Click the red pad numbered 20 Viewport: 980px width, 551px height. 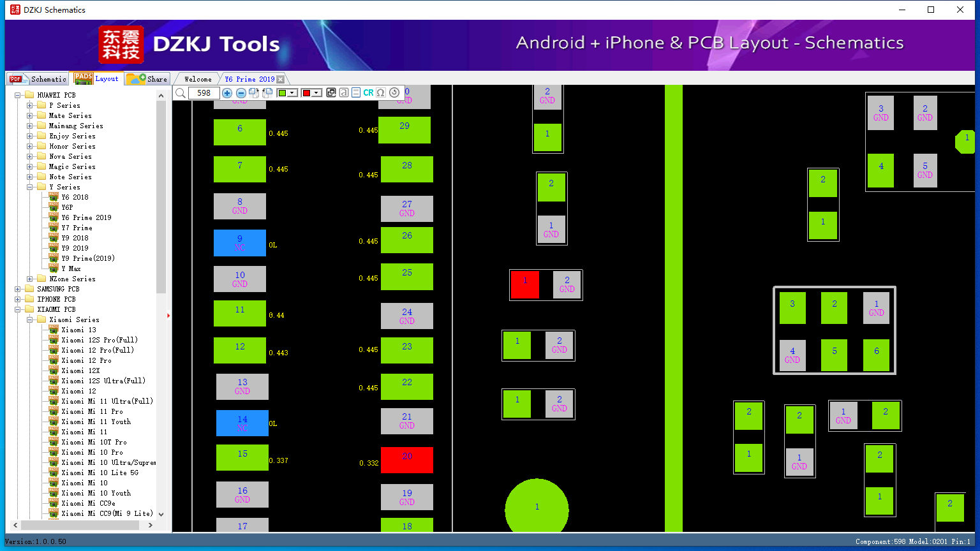407,460
